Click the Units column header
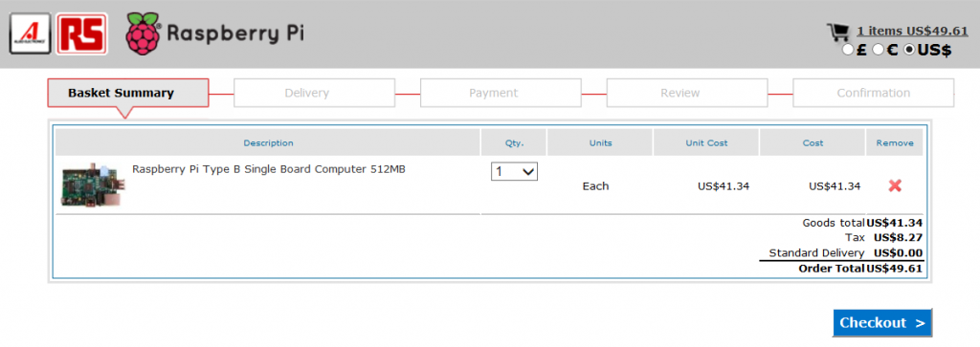This screenshot has width=980, height=347. coord(601,143)
